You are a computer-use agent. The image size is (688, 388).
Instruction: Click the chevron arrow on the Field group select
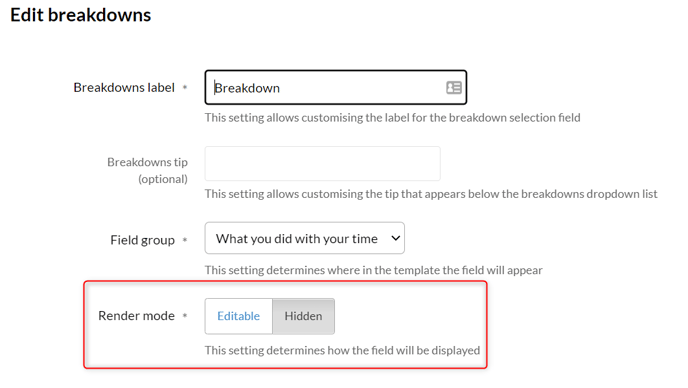coord(395,238)
